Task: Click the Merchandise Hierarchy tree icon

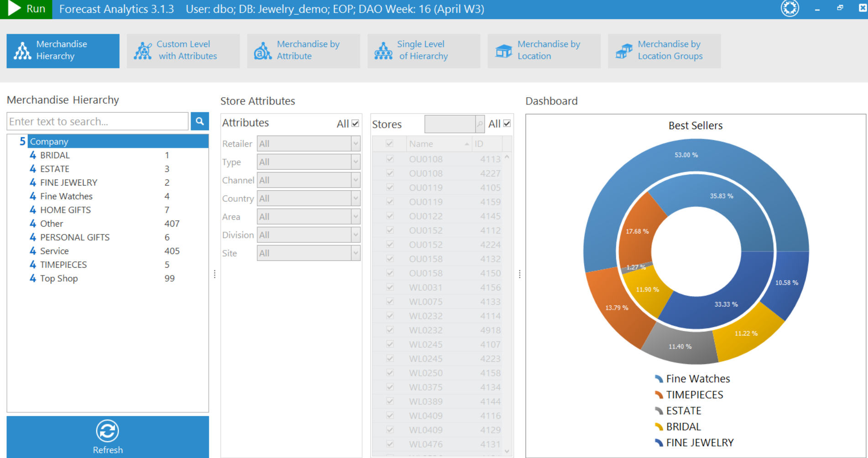Action: [22, 51]
